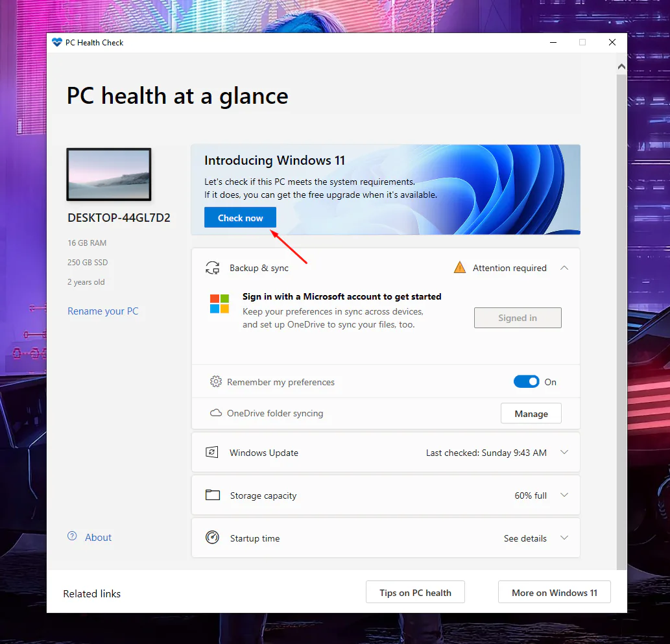Image resolution: width=670 pixels, height=644 pixels.
Task: Turn off Remember my preferences toggle
Action: pos(527,381)
